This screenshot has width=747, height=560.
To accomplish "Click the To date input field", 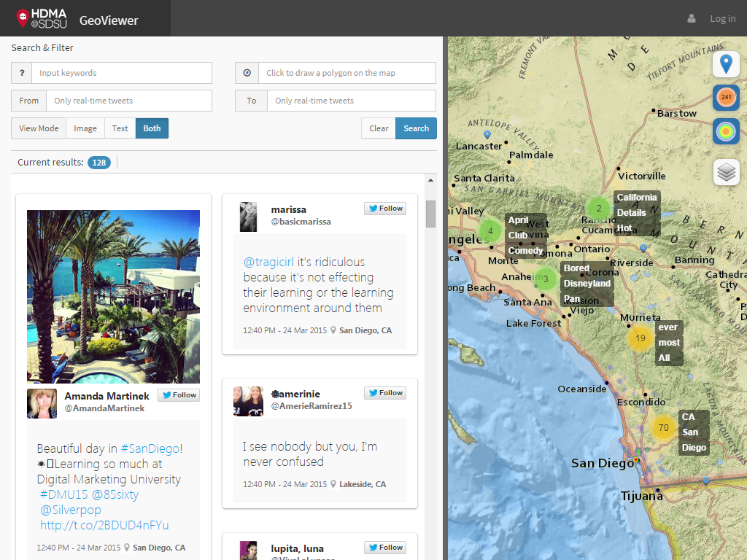I will [352, 101].
